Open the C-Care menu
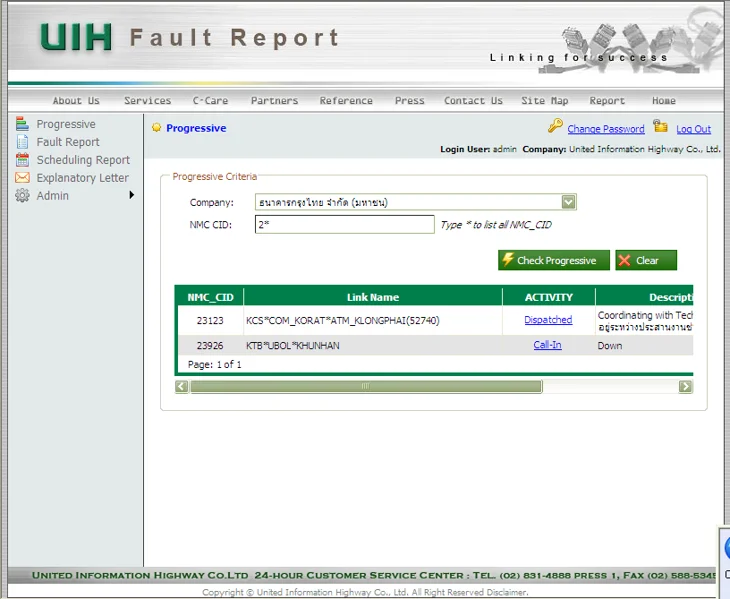The image size is (730, 599). pos(210,101)
